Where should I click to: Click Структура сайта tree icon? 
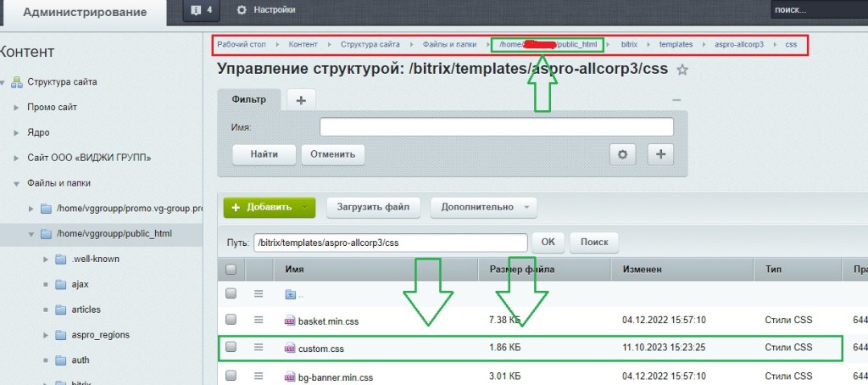point(17,82)
